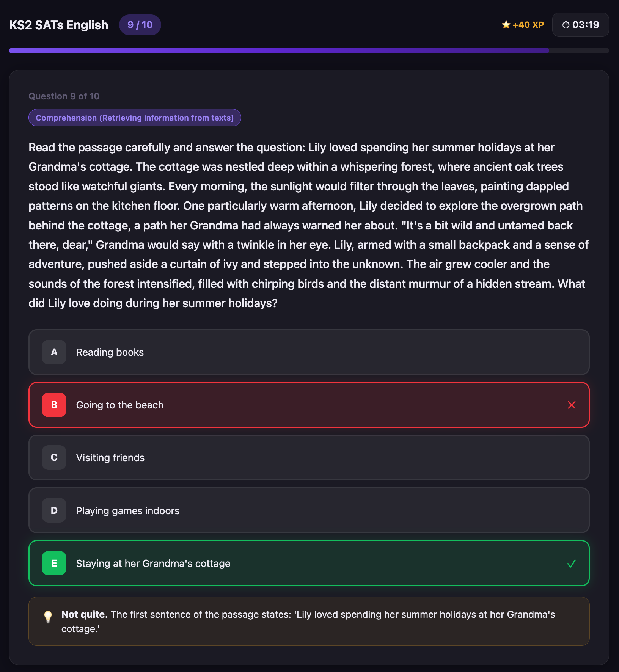Click the timer clock icon
The height and width of the screenshot is (672, 619).
(x=566, y=25)
